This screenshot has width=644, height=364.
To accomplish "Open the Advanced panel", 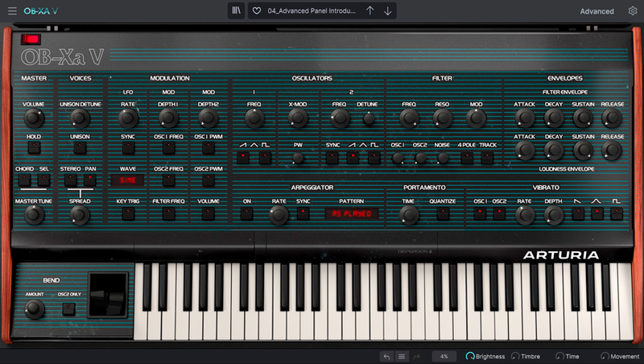I will coord(597,11).
